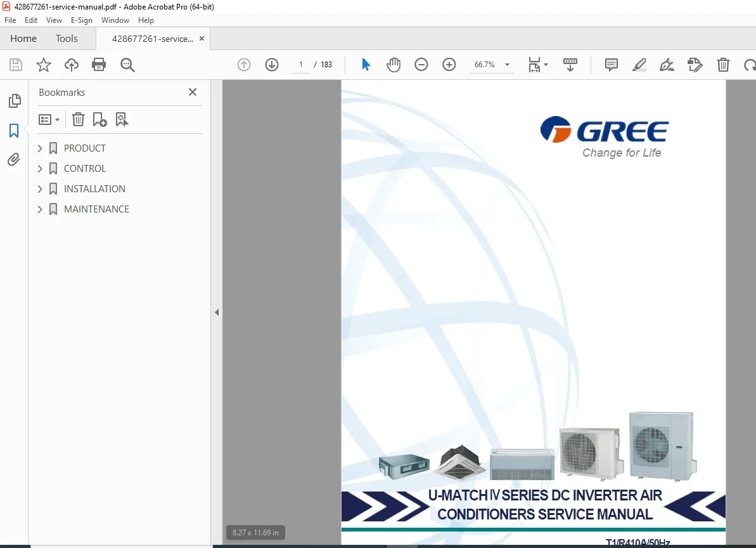Image resolution: width=756 pixels, height=548 pixels.
Task: Open bookmarks options list dropdown
Action: click(49, 119)
